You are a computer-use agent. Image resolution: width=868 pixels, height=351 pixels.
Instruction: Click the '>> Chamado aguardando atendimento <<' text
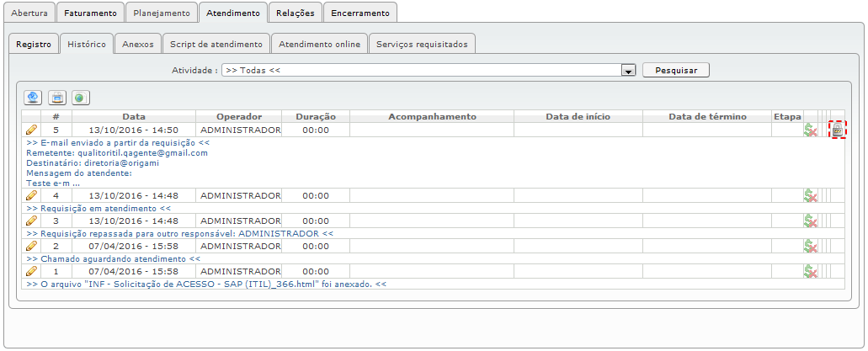click(x=113, y=258)
